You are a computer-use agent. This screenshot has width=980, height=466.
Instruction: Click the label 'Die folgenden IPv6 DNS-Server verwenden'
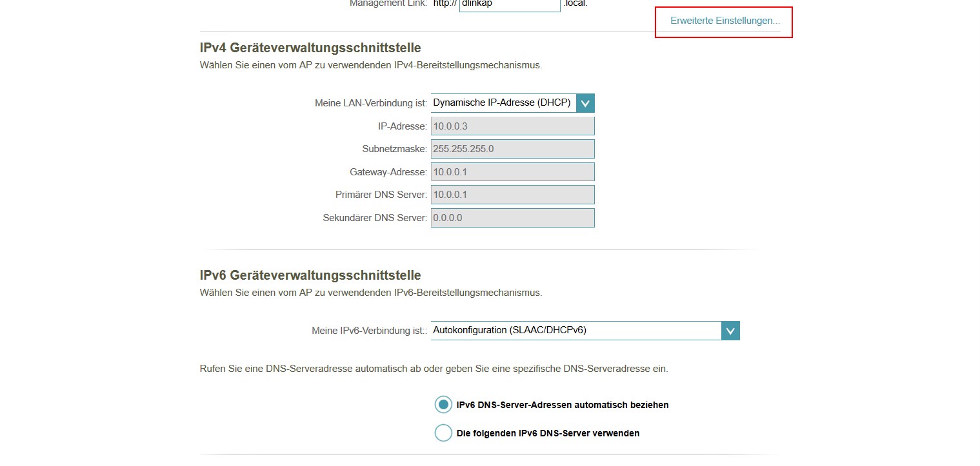pyautogui.click(x=548, y=434)
